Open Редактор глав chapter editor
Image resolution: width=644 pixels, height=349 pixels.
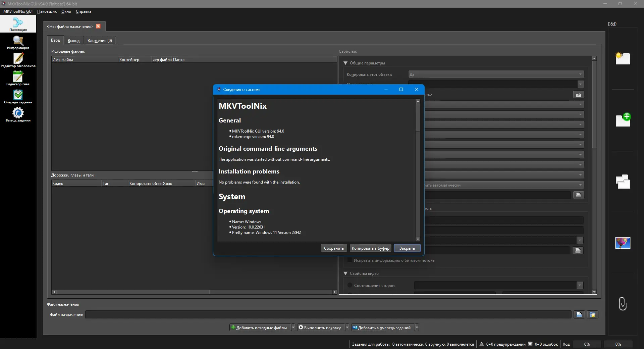[x=18, y=79]
